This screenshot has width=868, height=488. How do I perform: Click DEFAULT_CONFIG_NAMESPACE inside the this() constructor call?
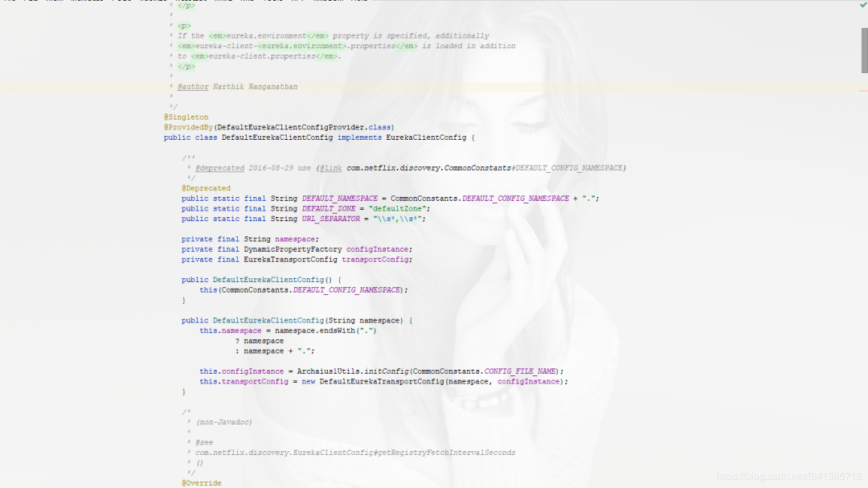[x=346, y=289]
